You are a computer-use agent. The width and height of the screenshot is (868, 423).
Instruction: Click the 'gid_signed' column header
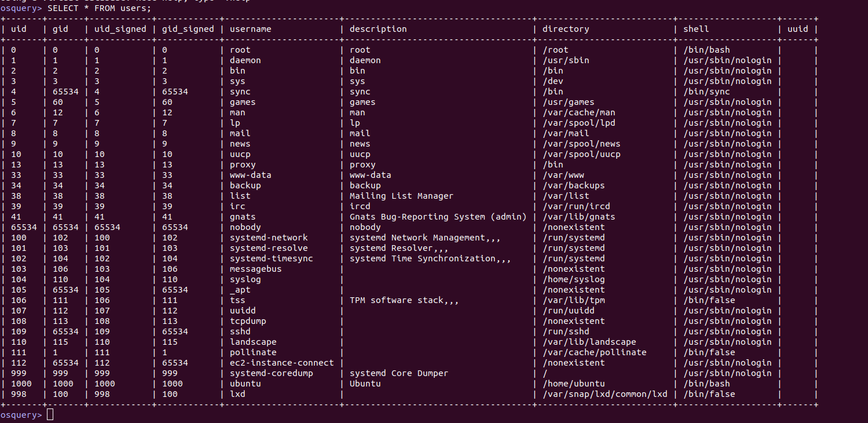pos(188,29)
